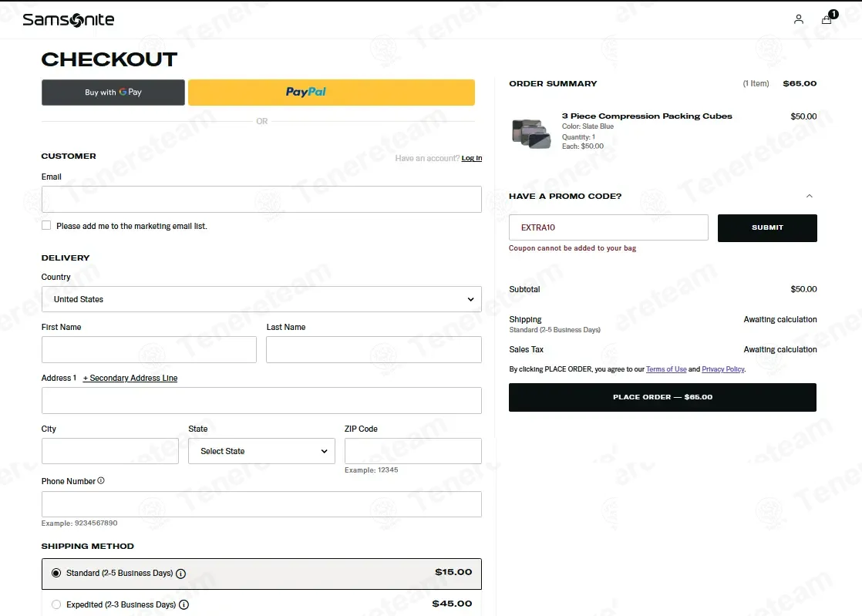The image size is (862, 616).
Task: Show info for Standard shipping
Action: click(181, 574)
